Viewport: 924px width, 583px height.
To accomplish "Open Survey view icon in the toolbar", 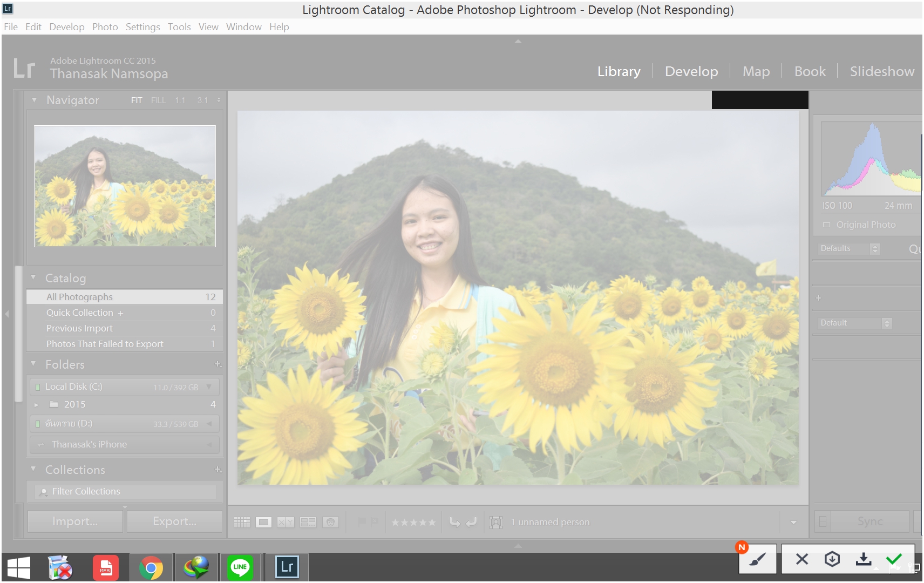I will [x=308, y=522].
